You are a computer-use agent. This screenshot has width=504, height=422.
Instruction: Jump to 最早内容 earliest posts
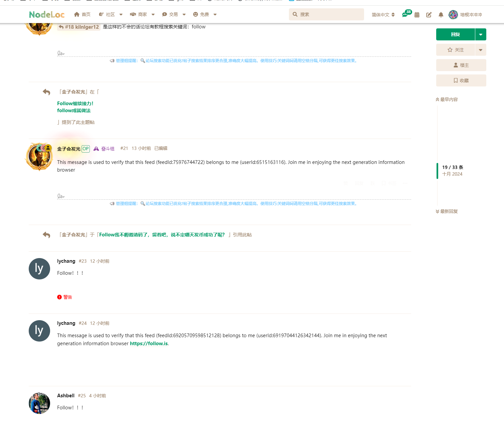[x=447, y=99]
